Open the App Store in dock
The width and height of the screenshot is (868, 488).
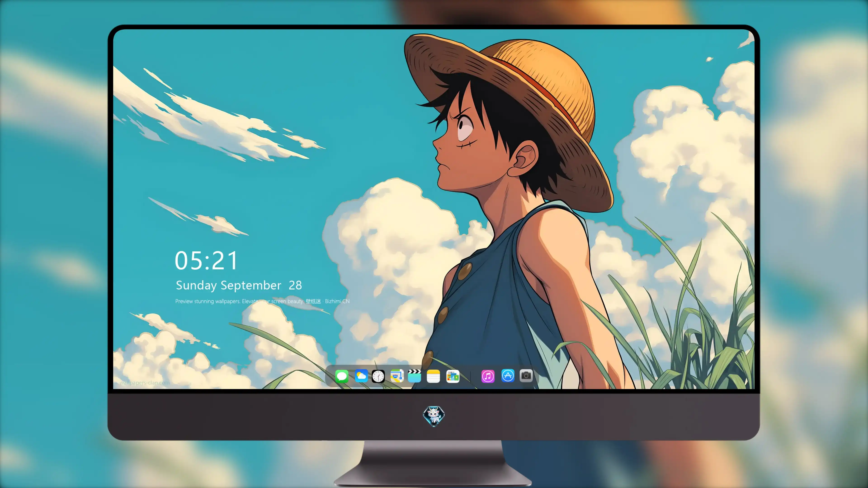point(508,375)
